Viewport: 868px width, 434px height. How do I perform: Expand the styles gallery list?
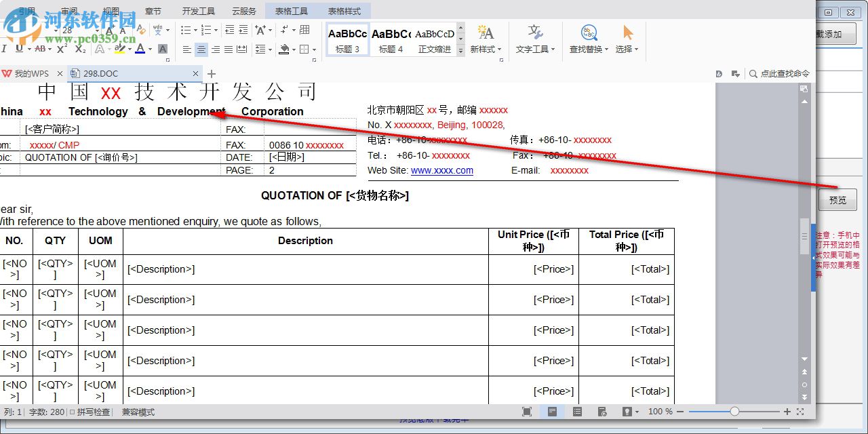coord(460,50)
